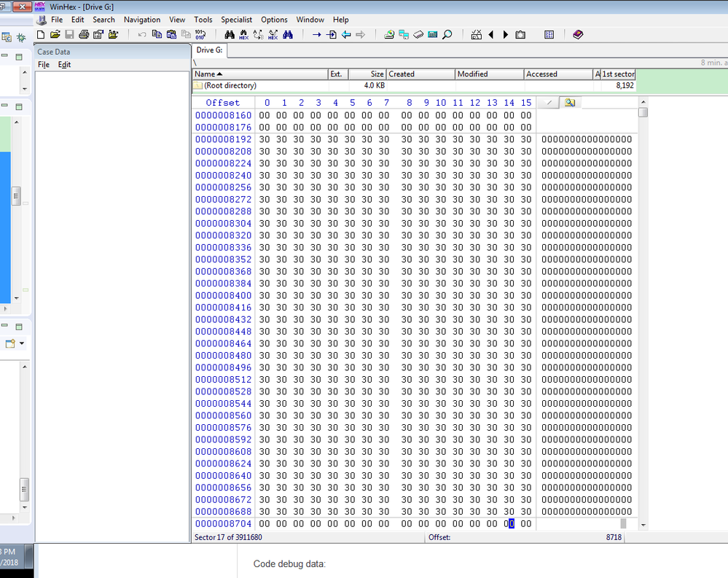The height and width of the screenshot is (578, 728).
Task: Navigate forward using the grey right arrow
Action: 360,34
